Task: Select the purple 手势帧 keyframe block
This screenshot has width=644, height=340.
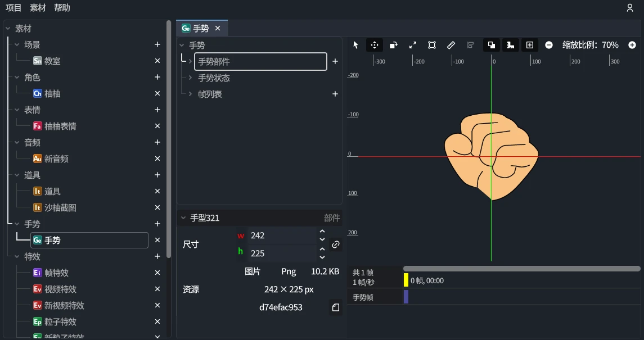Action: 406,297
